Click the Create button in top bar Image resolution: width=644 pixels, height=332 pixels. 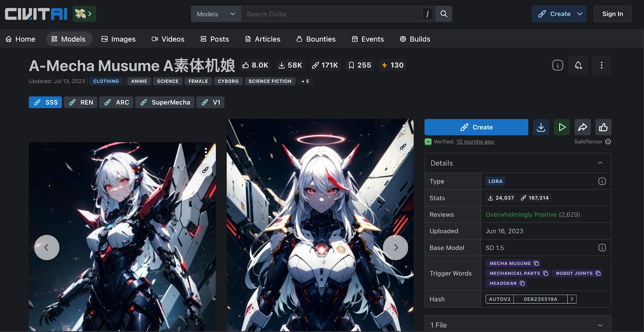click(x=554, y=14)
